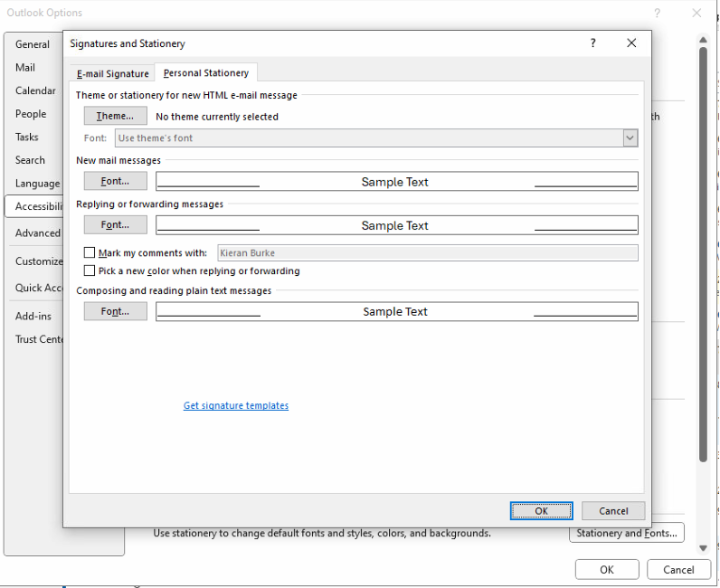Cancel the Signatures and Stationery dialog

click(x=613, y=510)
